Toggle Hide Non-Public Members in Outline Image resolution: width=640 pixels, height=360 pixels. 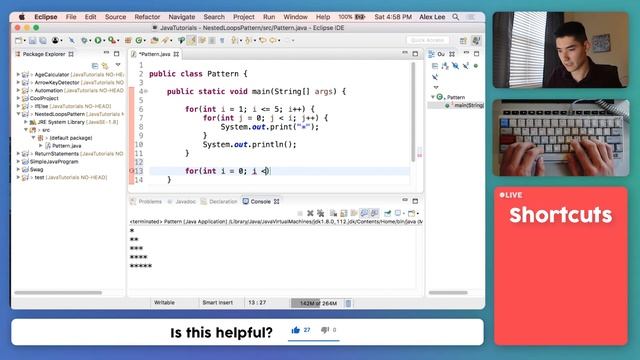coord(476,66)
